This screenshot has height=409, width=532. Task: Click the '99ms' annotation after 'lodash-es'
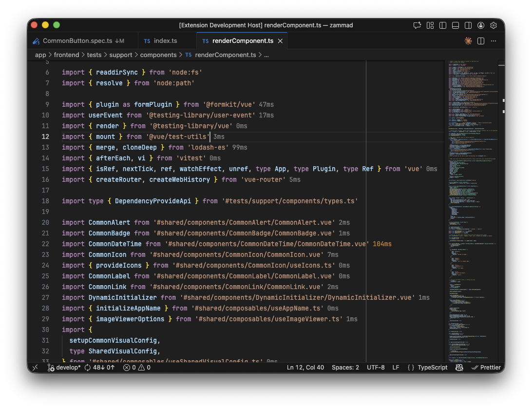240,148
